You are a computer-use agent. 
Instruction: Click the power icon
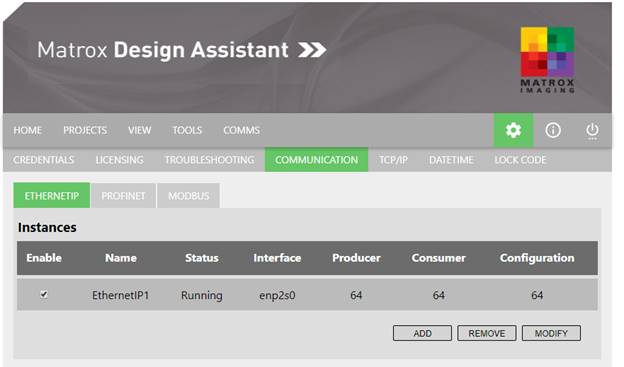tap(592, 131)
